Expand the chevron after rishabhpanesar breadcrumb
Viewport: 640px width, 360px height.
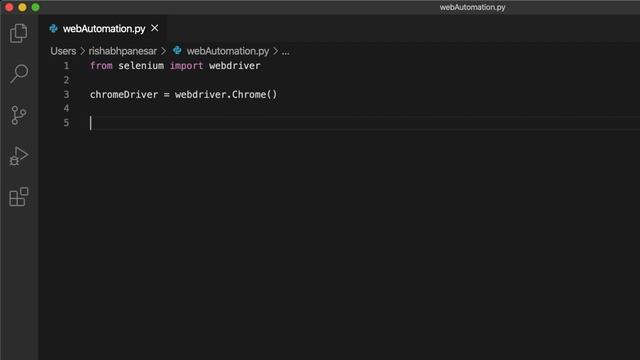point(163,51)
